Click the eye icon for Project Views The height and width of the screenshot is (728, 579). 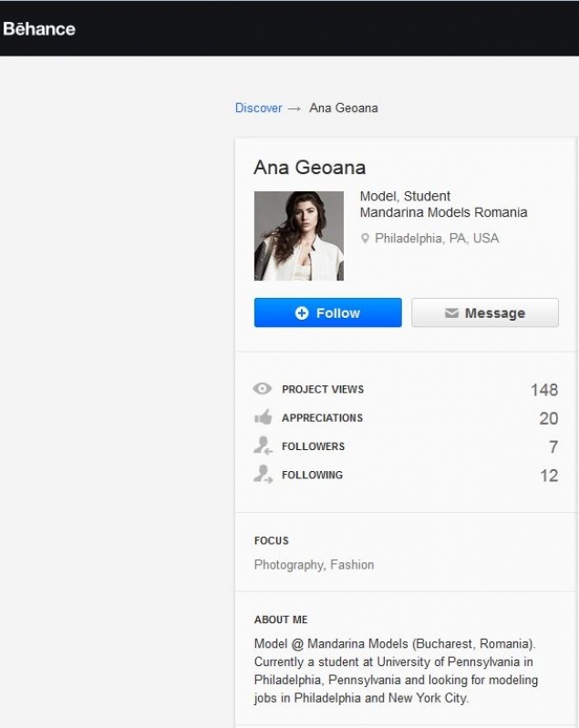[263, 389]
